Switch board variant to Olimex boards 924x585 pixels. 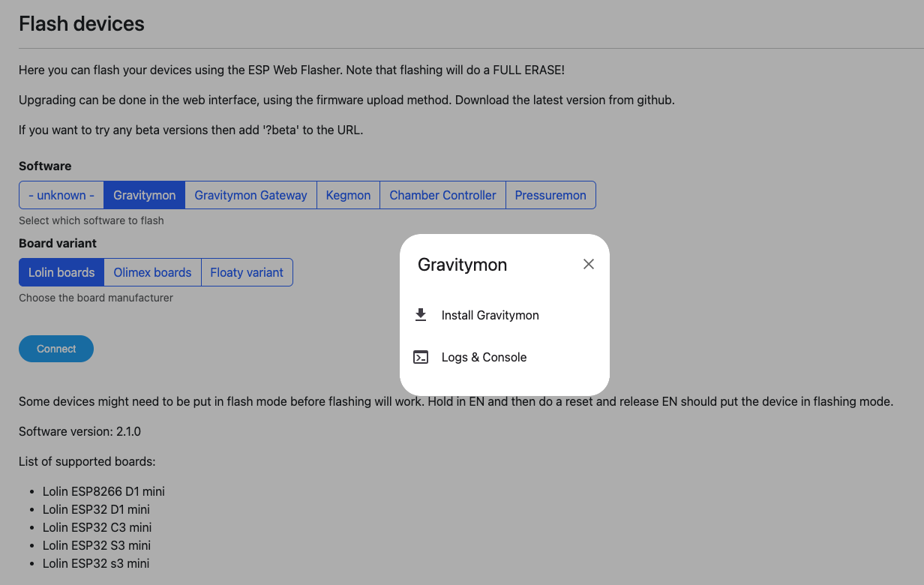(152, 272)
